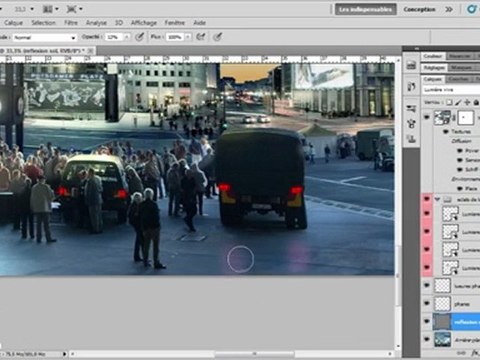Open the Calque menu

pyautogui.click(x=14, y=23)
